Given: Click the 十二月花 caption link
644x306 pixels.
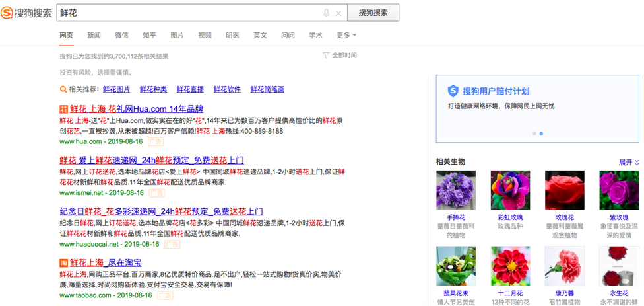Looking at the screenshot, I should click(511, 293).
